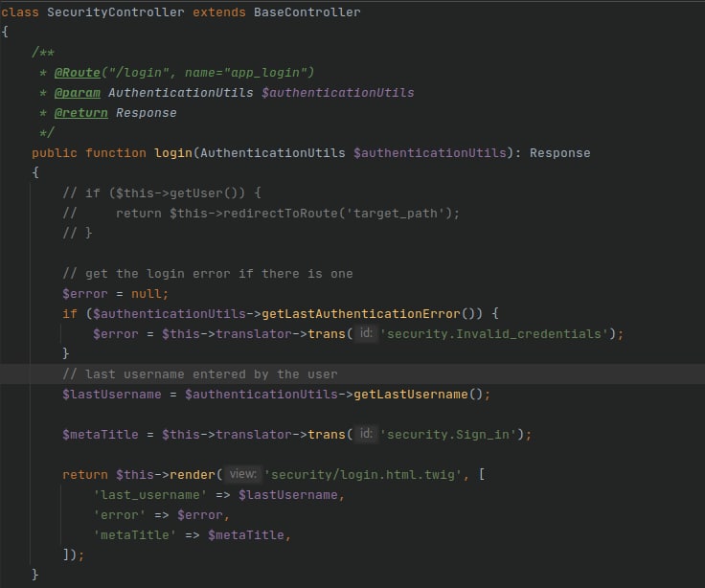The width and height of the screenshot is (705, 588).
Task: Click the 'get the login error' comment
Action: tap(208, 274)
